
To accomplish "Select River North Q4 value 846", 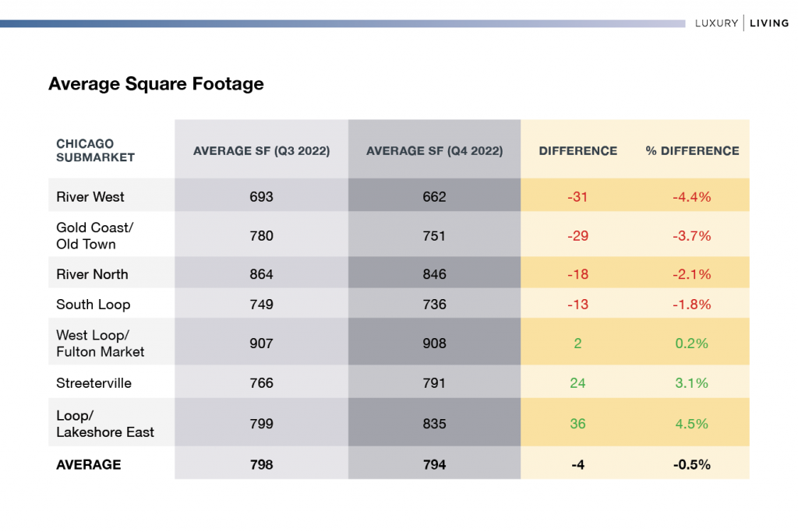I will click(434, 274).
